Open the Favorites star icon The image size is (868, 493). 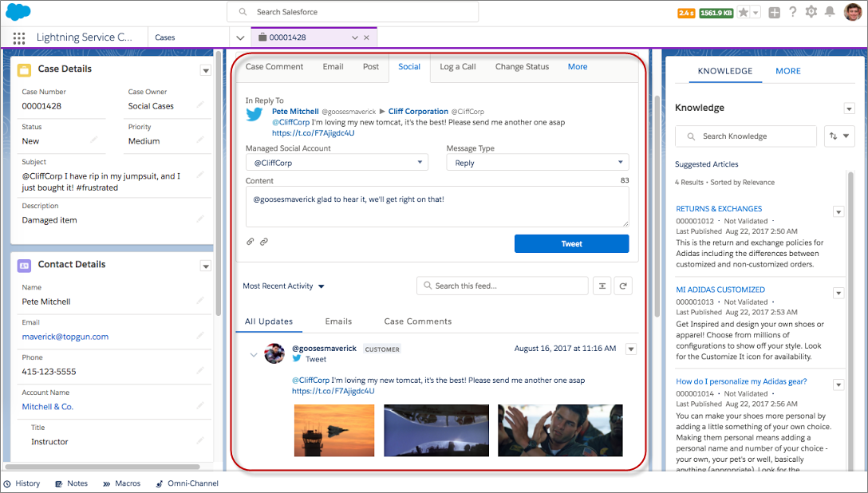[744, 12]
